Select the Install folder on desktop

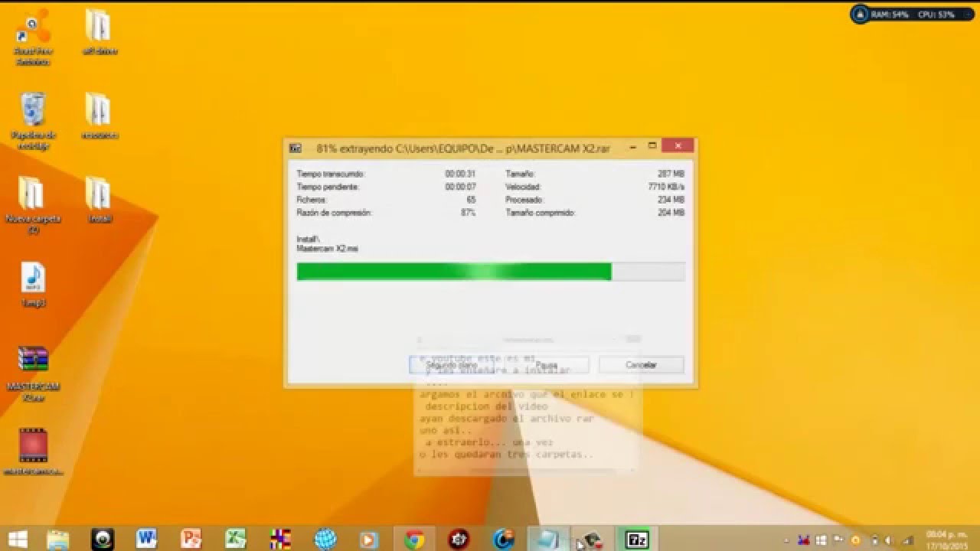[x=100, y=200]
